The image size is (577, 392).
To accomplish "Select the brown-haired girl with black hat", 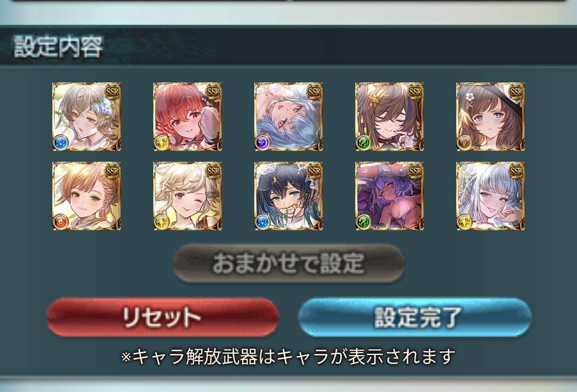I will tap(490, 116).
